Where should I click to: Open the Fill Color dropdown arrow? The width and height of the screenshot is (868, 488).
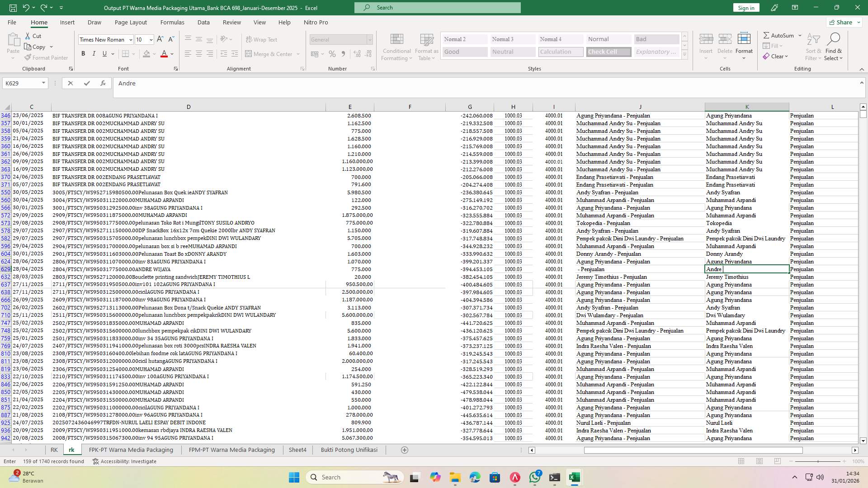[x=153, y=54]
